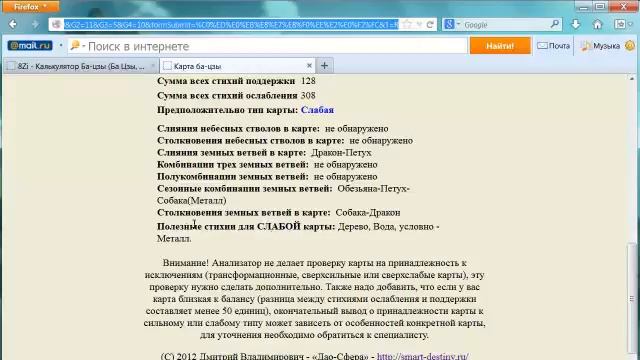Viewport: 640px width, 360px height.
Task: Open Почта in the mail.ru toolbar
Action: click(x=553, y=46)
